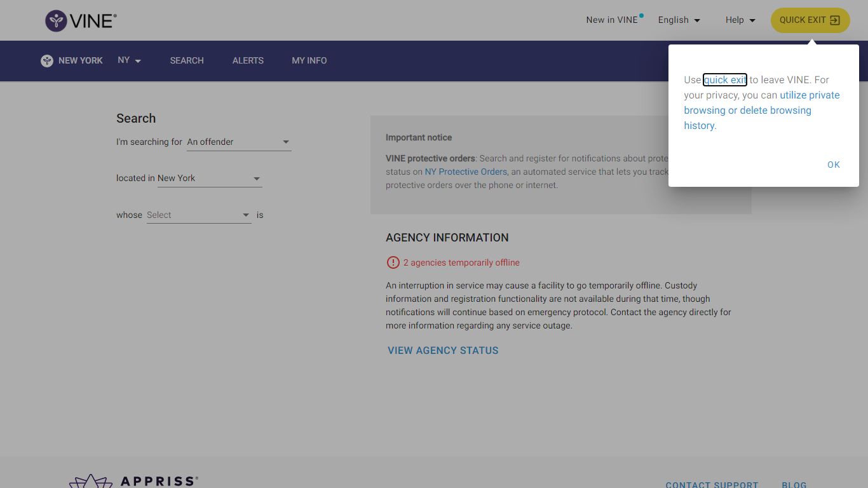Open the Alerts tab
The width and height of the screenshot is (868, 488).
[248, 60]
